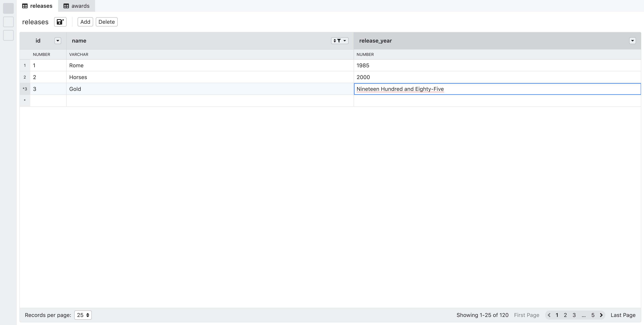This screenshot has width=644, height=325.
Task: Click the Delete button
Action: 107,22
